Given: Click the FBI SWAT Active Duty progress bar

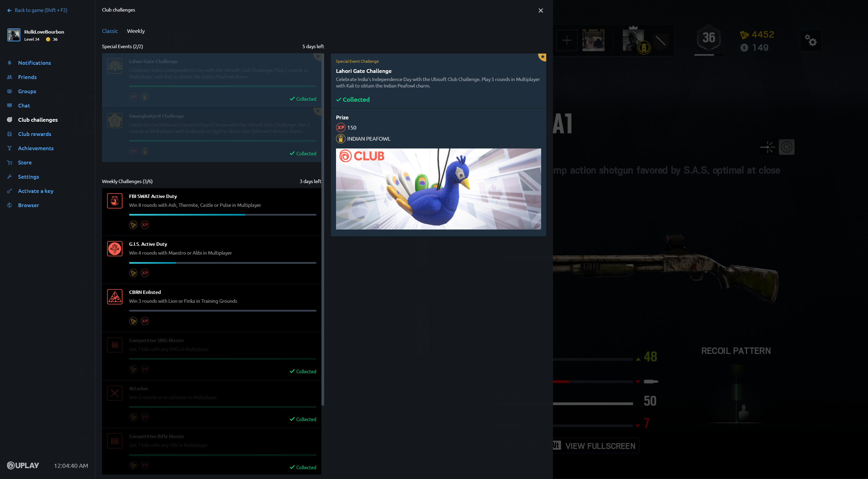Looking at the screenshot, I should [x=222, y=215].
